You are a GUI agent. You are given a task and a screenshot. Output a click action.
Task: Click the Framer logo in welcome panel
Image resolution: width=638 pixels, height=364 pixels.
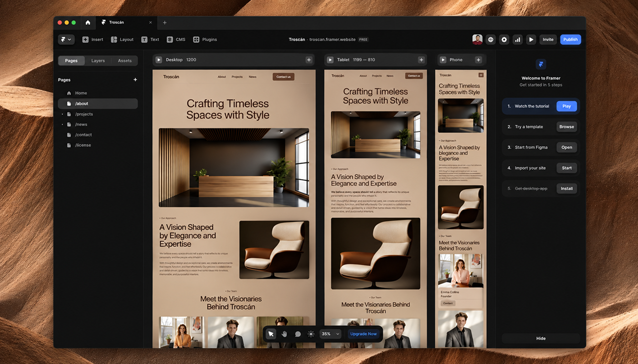click(x=541, y=64)
